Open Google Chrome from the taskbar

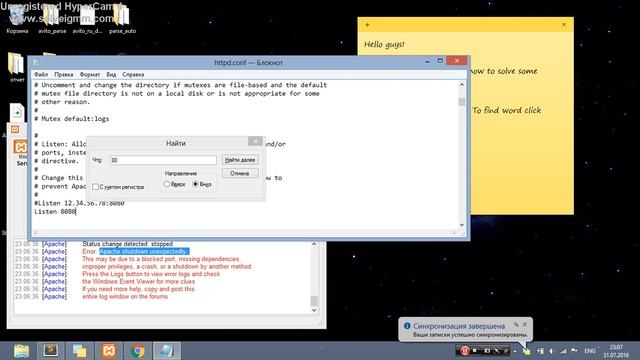(x=138, y=351)
